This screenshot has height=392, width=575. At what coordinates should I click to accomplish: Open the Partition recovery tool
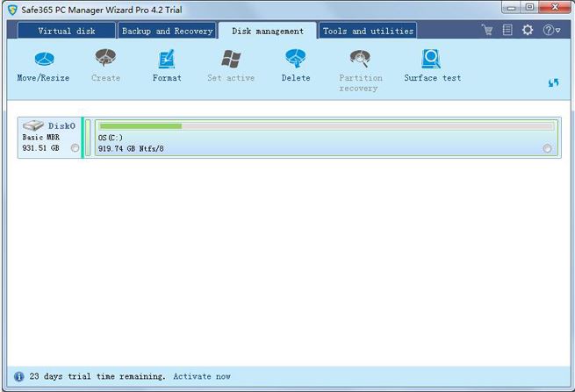click(361, 69)
